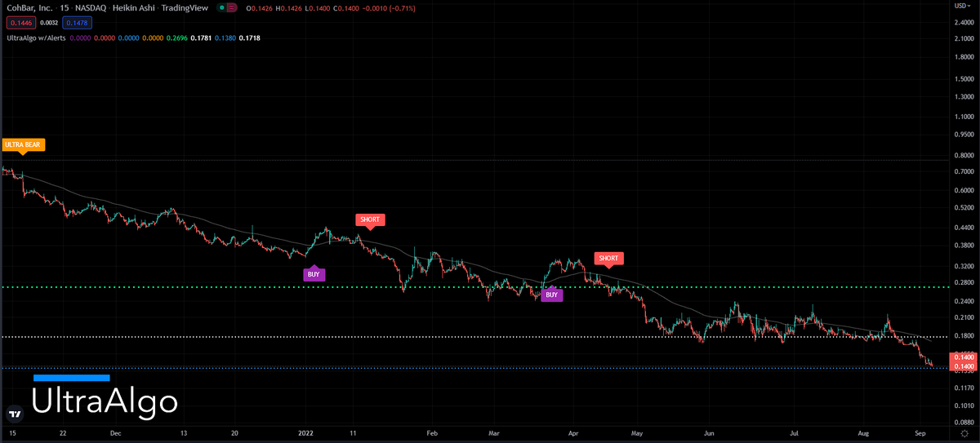Open the chart settings gear icon
The image size is (980, 443).
tap(964, 433)
